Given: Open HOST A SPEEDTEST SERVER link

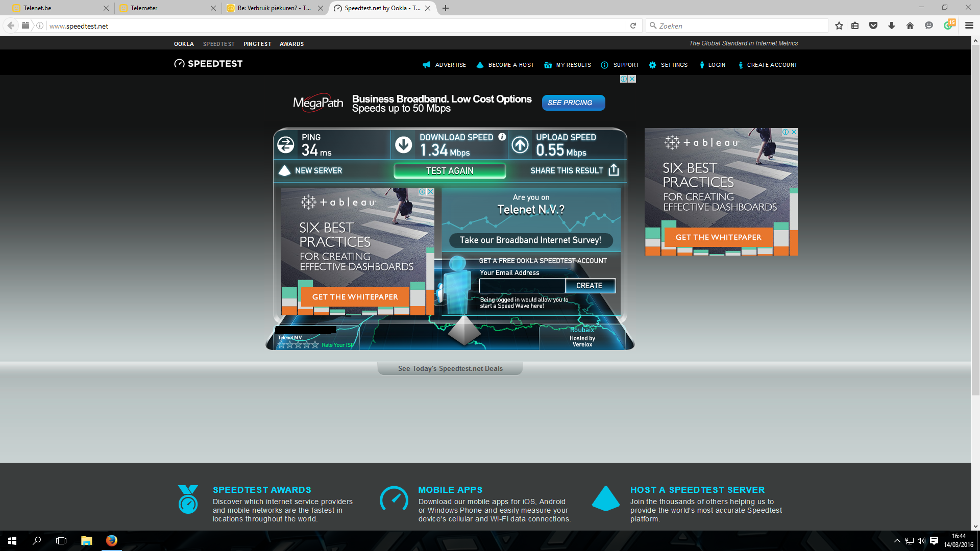Looking at the screenshot, I should coord(697,490).
